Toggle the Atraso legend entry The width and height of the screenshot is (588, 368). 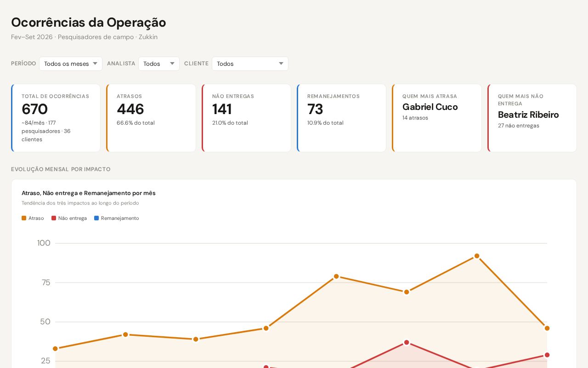[33, 218]
